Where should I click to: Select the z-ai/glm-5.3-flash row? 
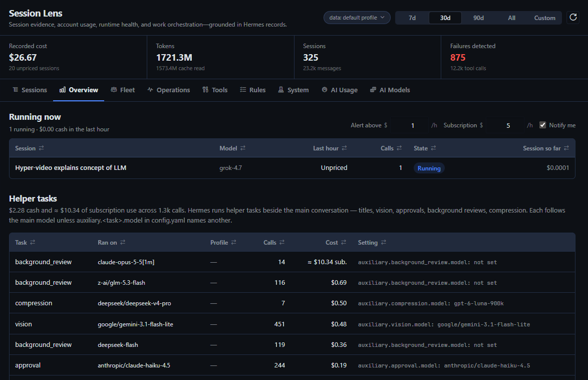(292, 282)
